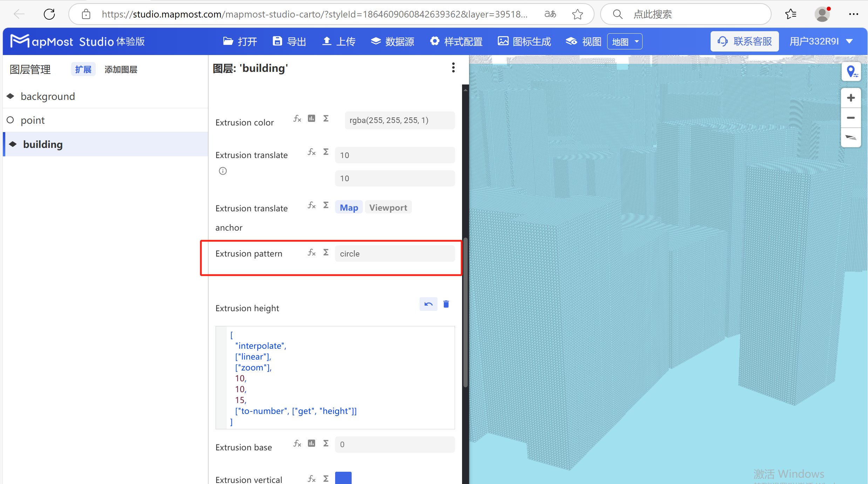Open the 地图 dropdown
The height and width of the screenshot is (484, 868).
pos(624,41)
